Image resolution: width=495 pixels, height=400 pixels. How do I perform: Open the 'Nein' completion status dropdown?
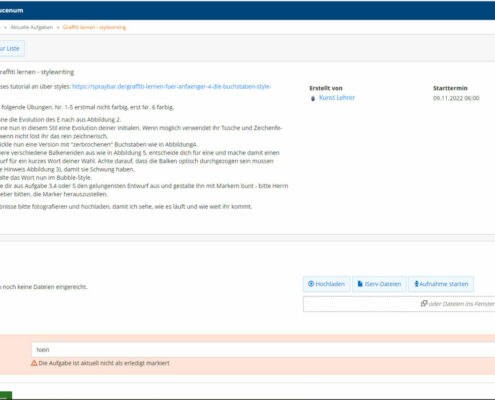click(263, 350)
